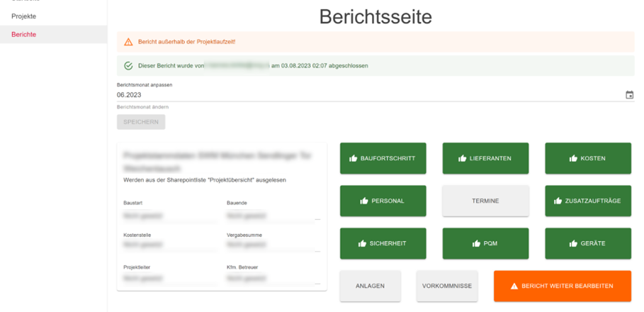Screen dimensions: 644x312
Task: Open the Zusatzaufträge section
Action: pos(587,201)
